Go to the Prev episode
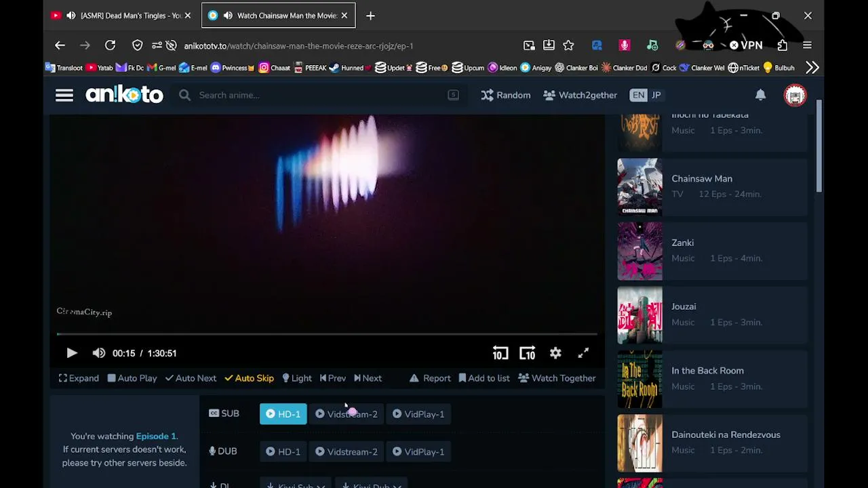Viewport: 868px width, 488px height. (x=333, y=378)
